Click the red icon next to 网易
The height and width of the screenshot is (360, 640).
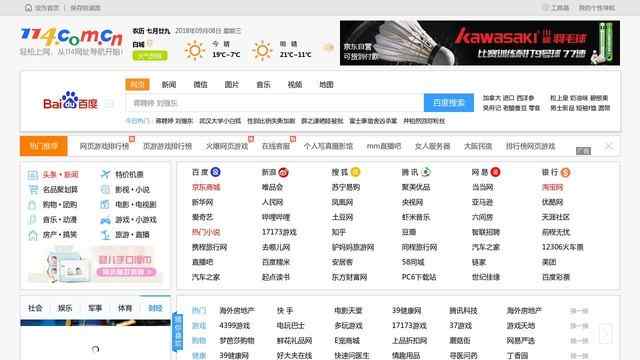tap(495, 172)
